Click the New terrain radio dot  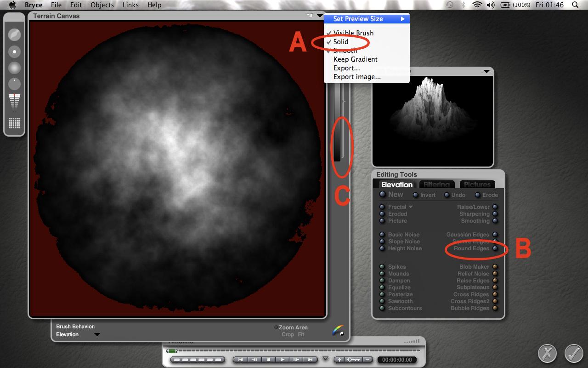pyautogui.click(x=382, y=195)
